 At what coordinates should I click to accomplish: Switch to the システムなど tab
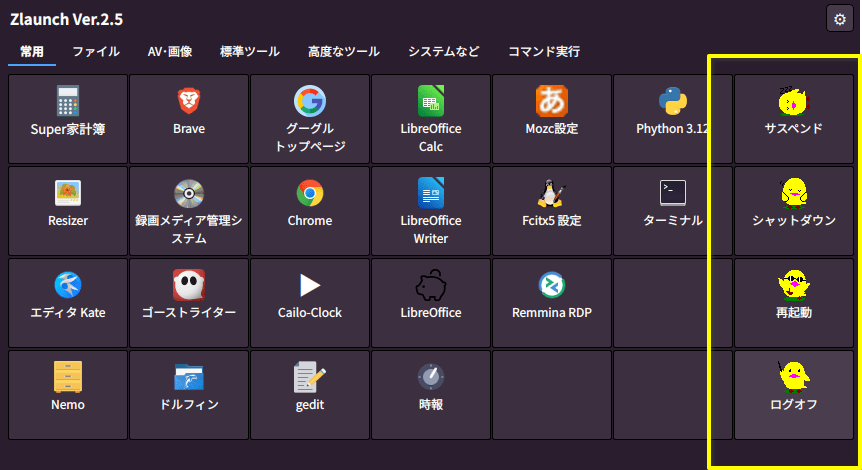444,52
